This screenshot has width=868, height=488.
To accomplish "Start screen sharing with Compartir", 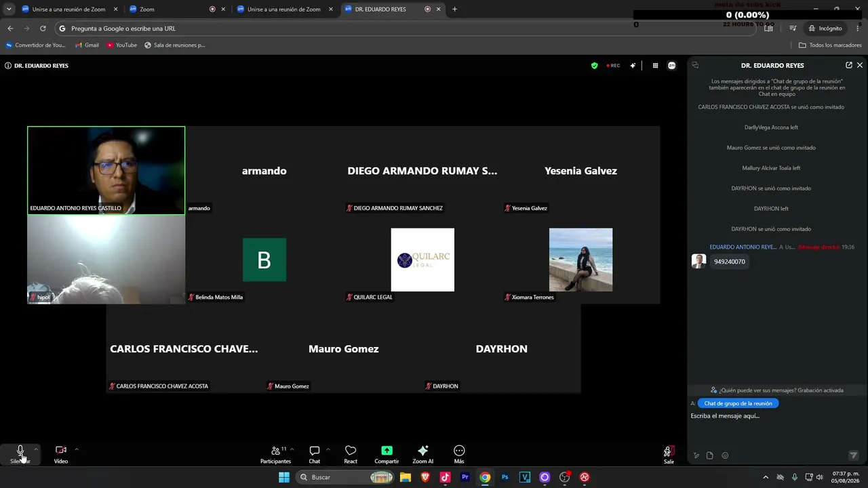I will (x=387, y=454).
